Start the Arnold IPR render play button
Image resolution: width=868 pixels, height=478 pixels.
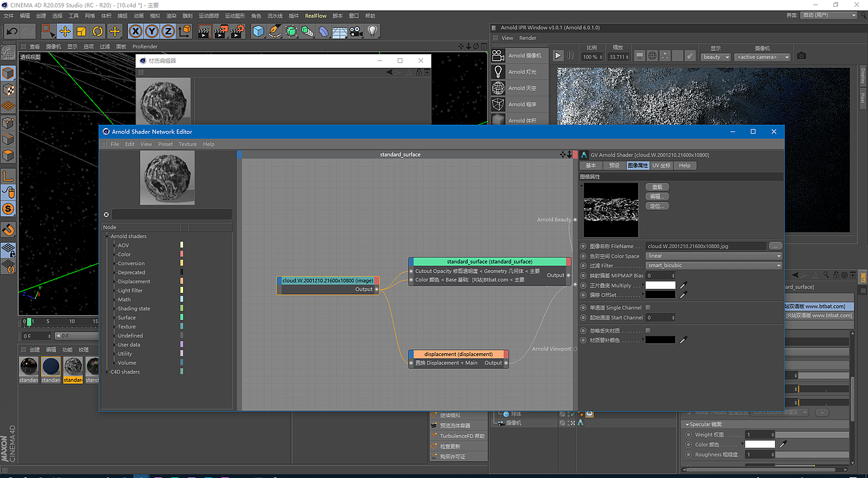tap(558, 56)
